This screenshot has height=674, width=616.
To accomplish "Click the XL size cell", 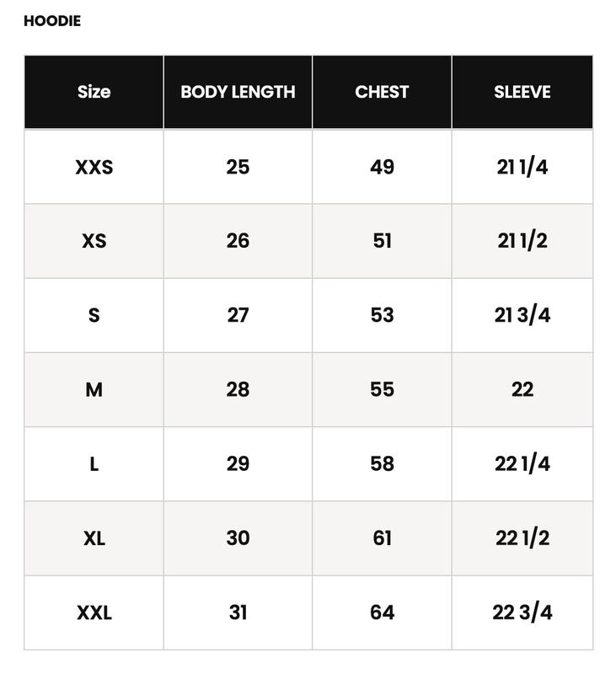I will pyautogui.click(x=94, y=538).
